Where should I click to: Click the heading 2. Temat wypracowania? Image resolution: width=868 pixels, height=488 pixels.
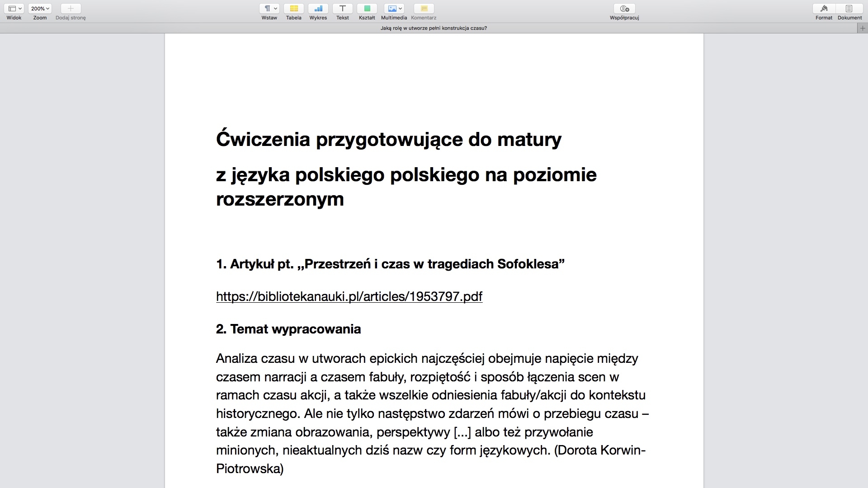288,329
